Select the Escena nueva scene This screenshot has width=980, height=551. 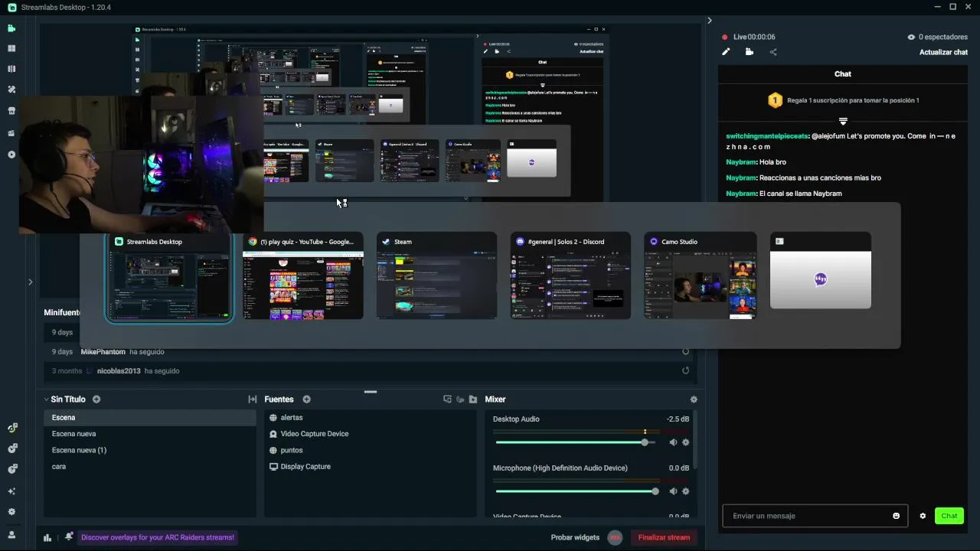pyautogui.click(x=149, y=434)
